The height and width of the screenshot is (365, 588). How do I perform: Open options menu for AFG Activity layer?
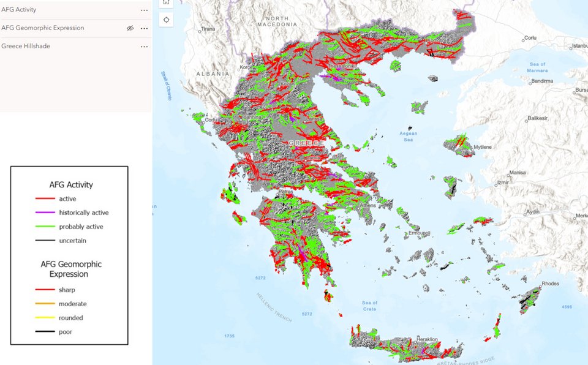(145, 10)
